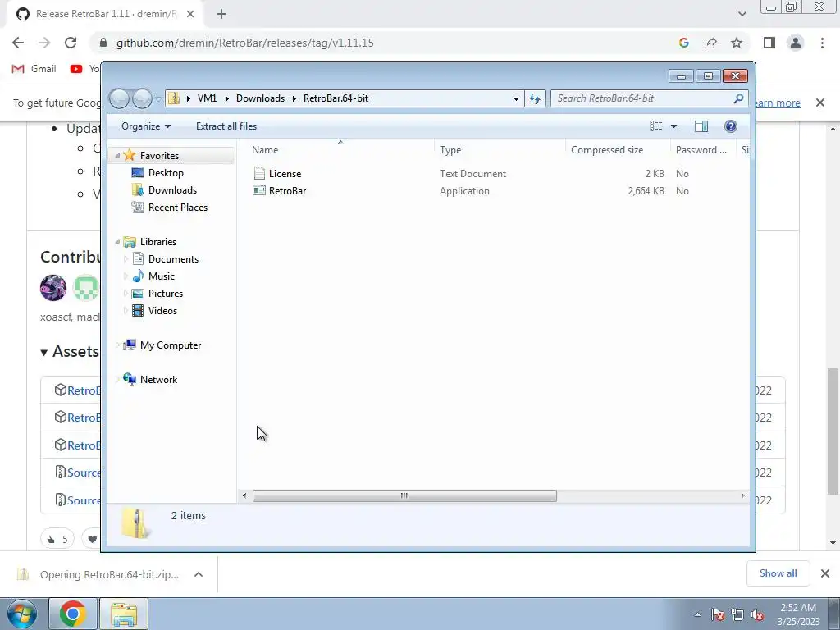Click Downloads in the address breadcrumb

tap(260, 98)
